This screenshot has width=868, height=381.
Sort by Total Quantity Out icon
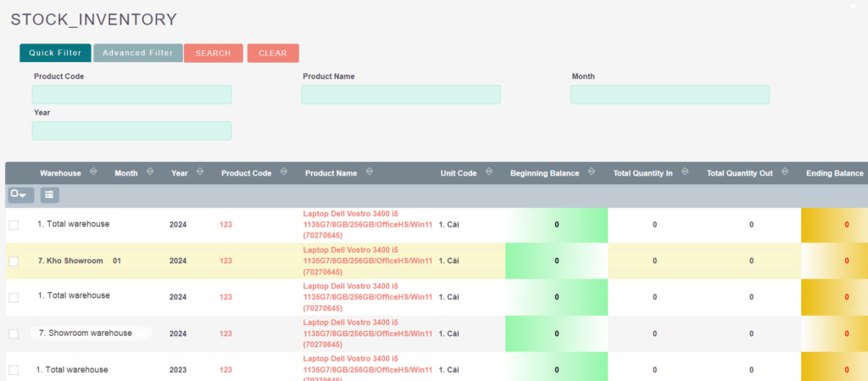point(784,172)
